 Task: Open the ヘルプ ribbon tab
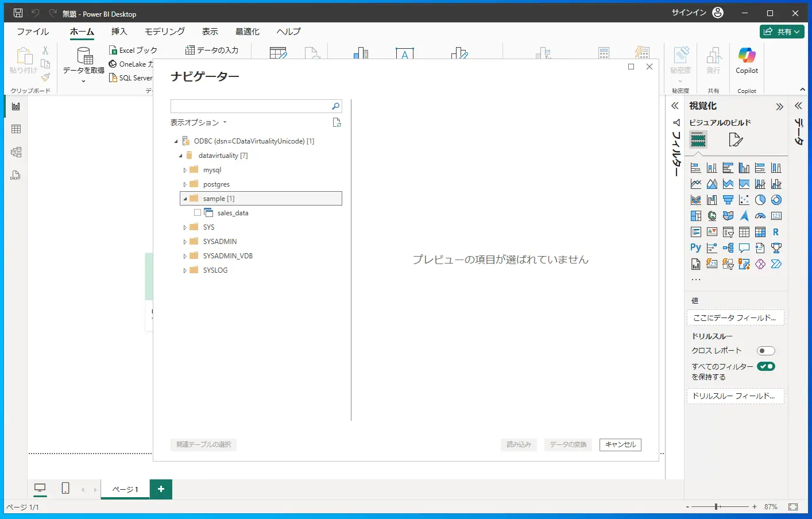288,32
